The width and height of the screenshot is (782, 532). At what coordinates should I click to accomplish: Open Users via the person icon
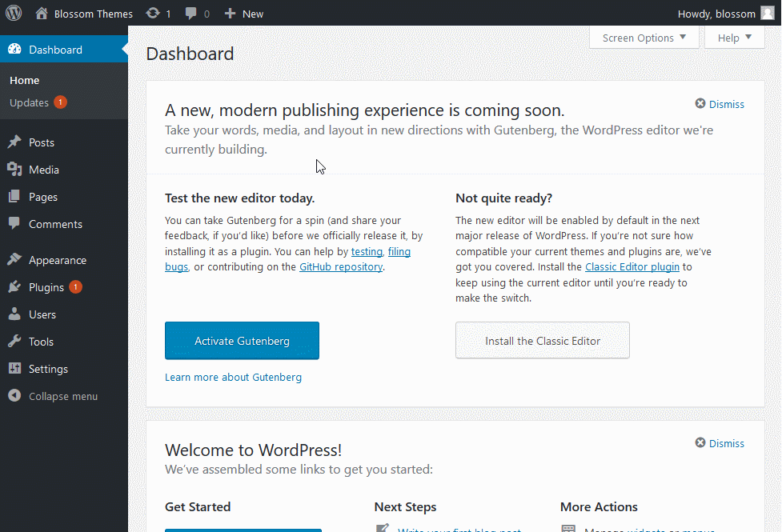point(14,314)
